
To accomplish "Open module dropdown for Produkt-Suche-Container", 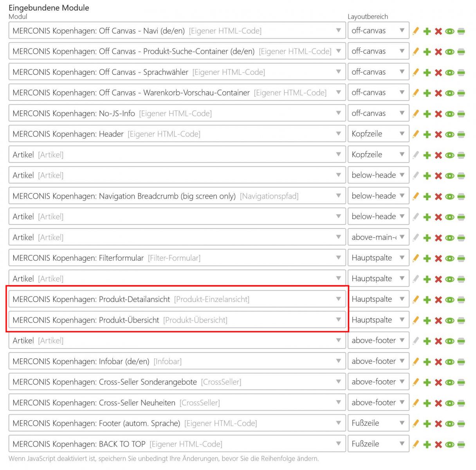I will 177,51.
